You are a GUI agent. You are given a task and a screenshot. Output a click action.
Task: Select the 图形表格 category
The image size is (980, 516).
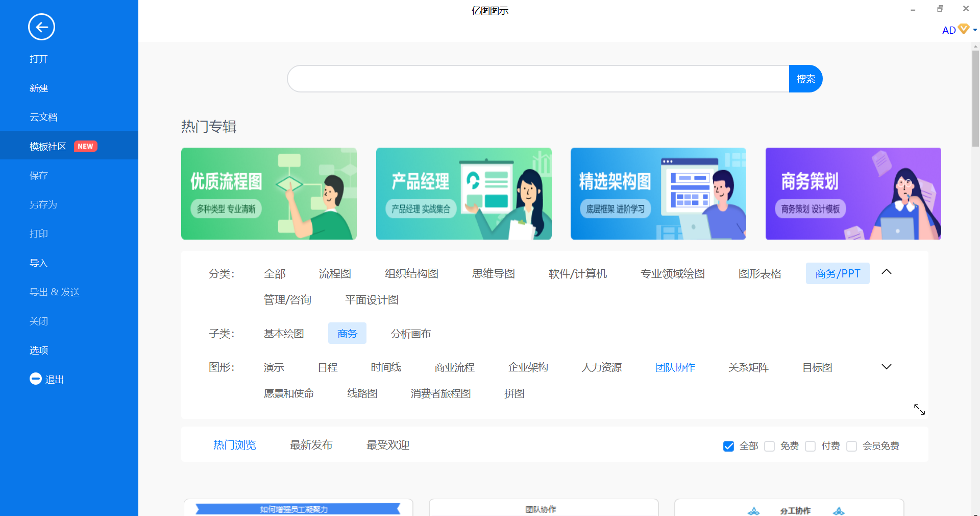(760, 274)
